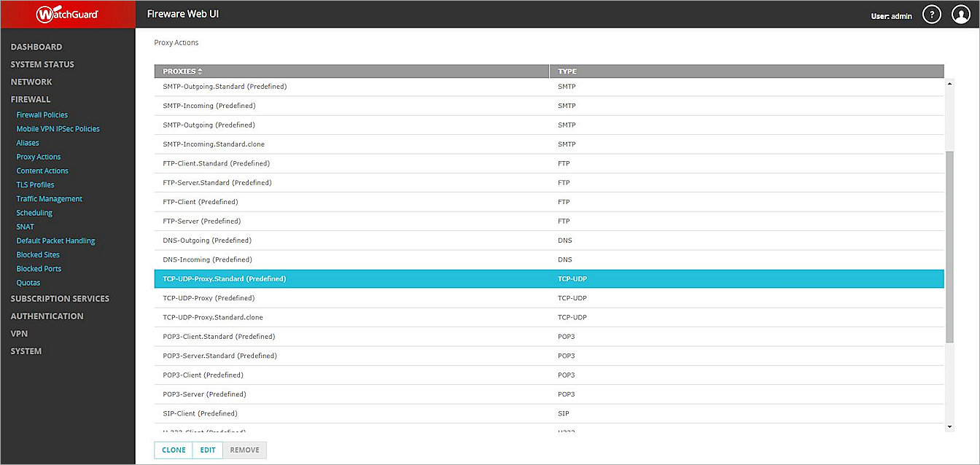Open the SNAT configuration page

pyautogui.click(x=25, y=226)
